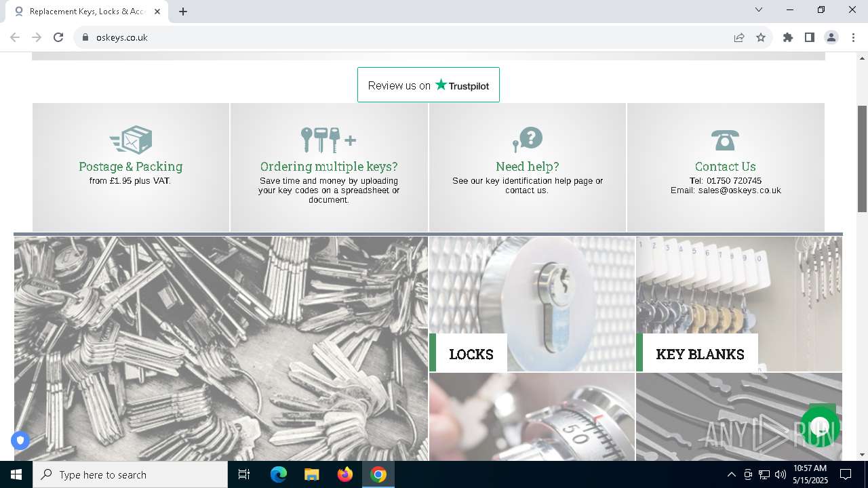Open tab search dropdown arrow

759,9
